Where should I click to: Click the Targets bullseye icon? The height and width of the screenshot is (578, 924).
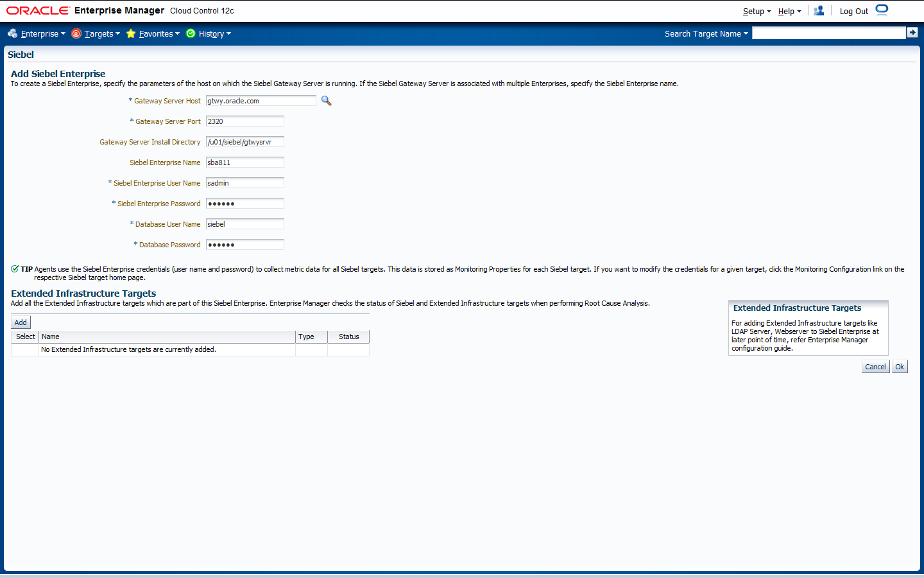click(76, 33)
